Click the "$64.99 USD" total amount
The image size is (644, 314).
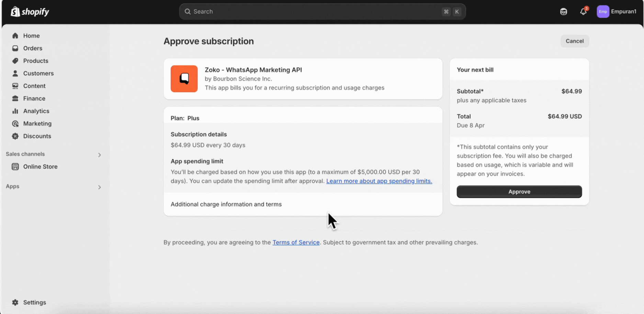[565, 116]
